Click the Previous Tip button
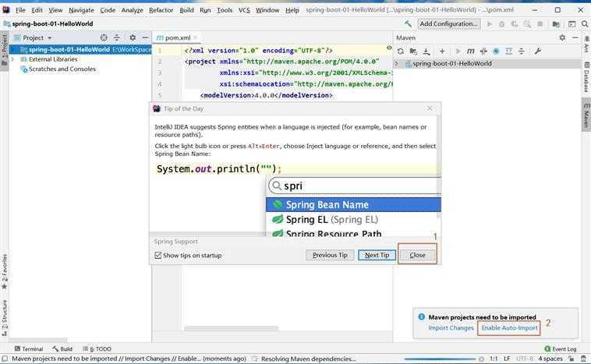The image size is (591, 364). [330, 255]
